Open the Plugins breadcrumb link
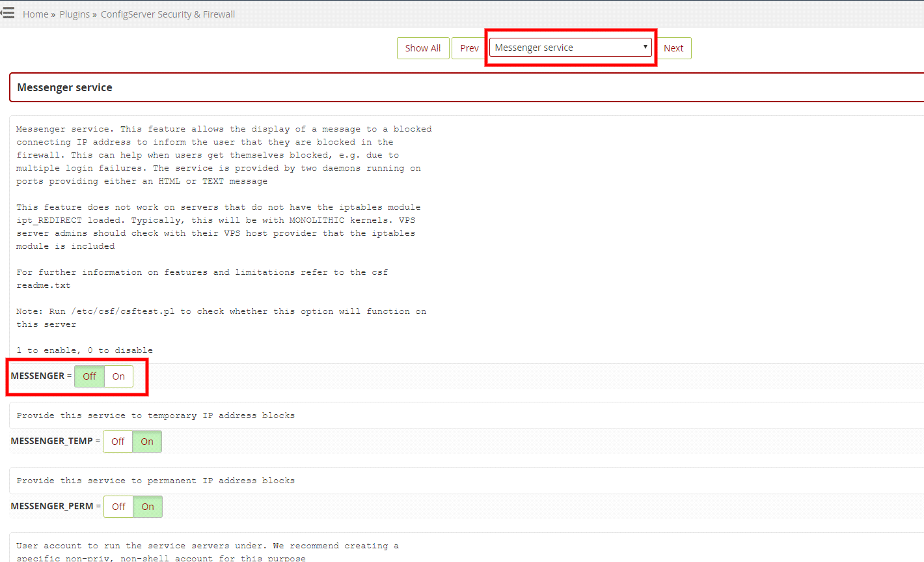924x562 pixels. pyautogui.click(x=74, y=14)
